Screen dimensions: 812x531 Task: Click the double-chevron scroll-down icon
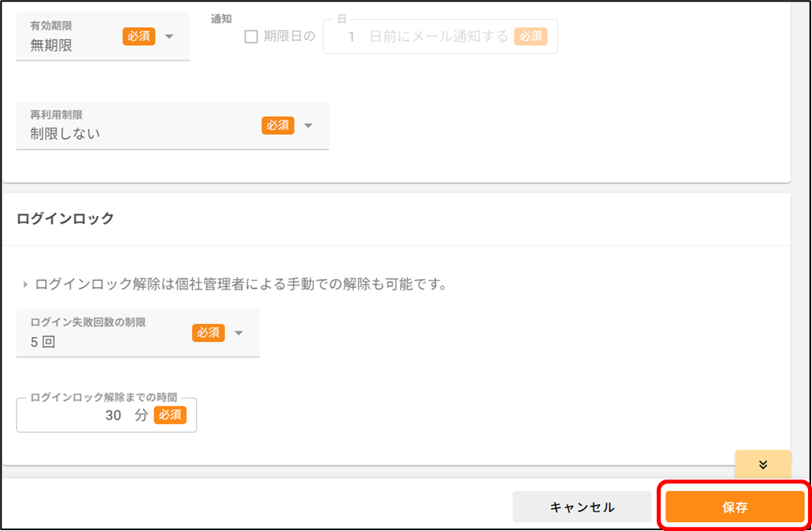tap(763, 465)
